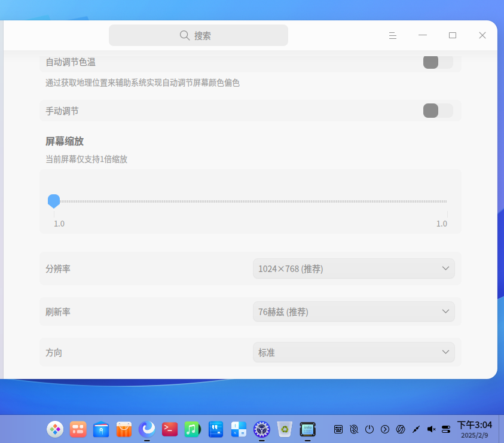
Task: Open the quick settings toggle tray icon
Action: click(446, 429)
